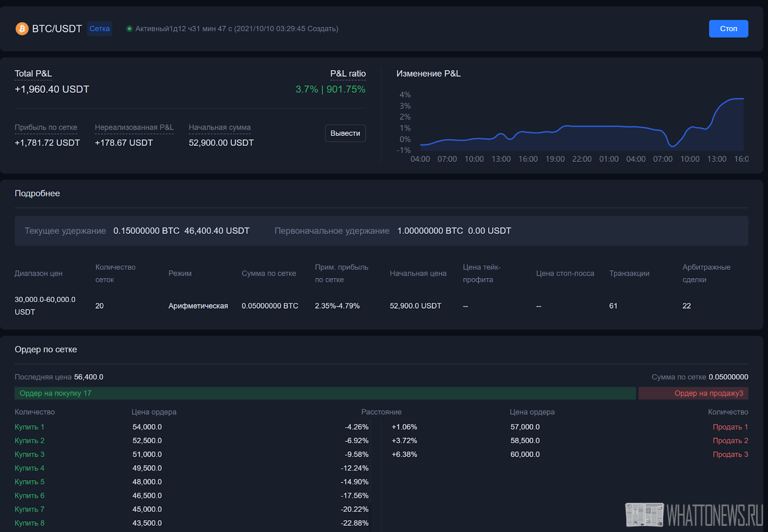Click the 60,000.0 sell order price
The width and height of the screenshot is (768, 532).
click(x=525, y=454)
